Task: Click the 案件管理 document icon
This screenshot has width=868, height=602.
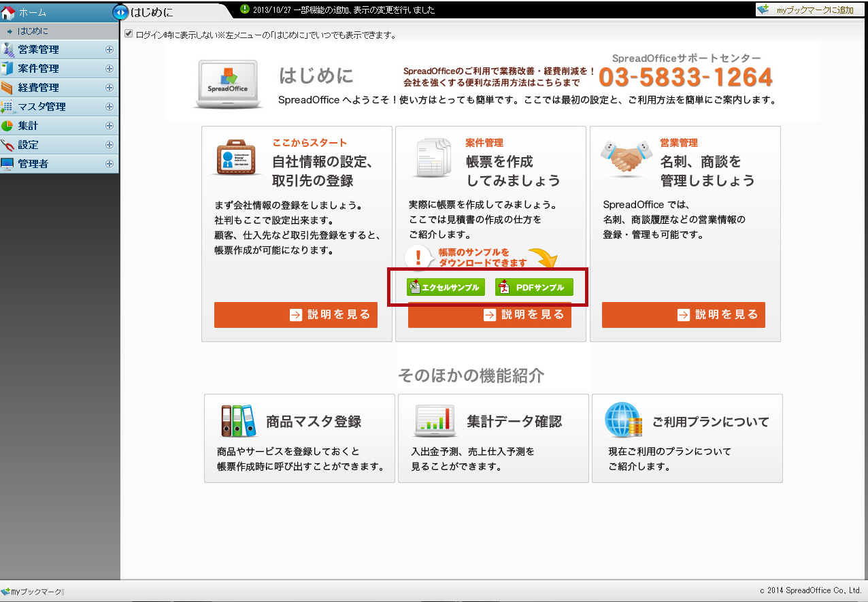Action: coord(8,69)
